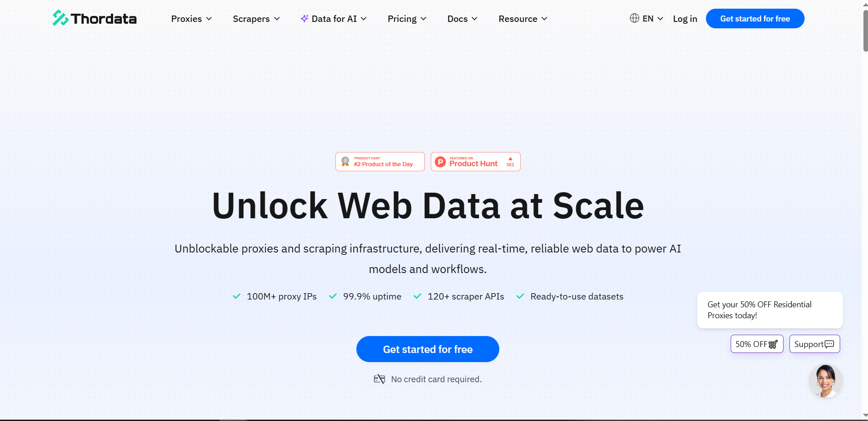Click the sparkle icon beside Data for AI

[x=304, y=19]
